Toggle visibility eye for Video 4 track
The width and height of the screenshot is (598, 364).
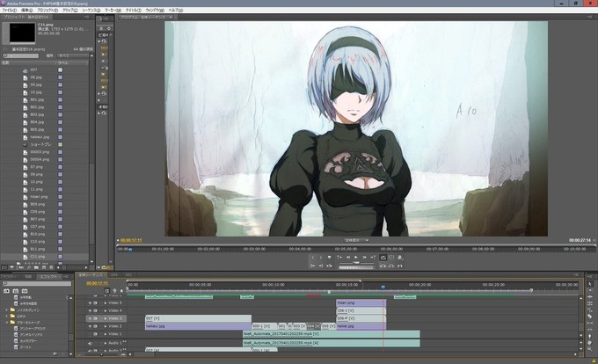[x=91, y=309]
